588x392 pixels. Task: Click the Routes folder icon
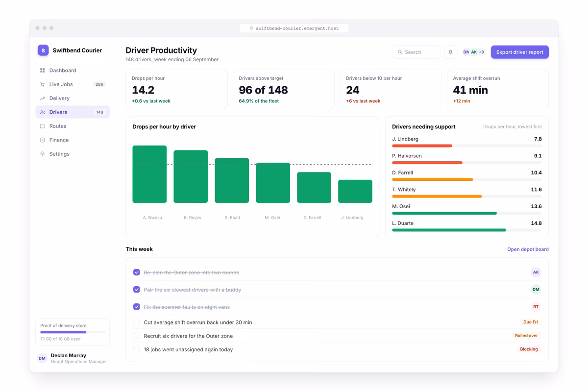pos(43,126)
